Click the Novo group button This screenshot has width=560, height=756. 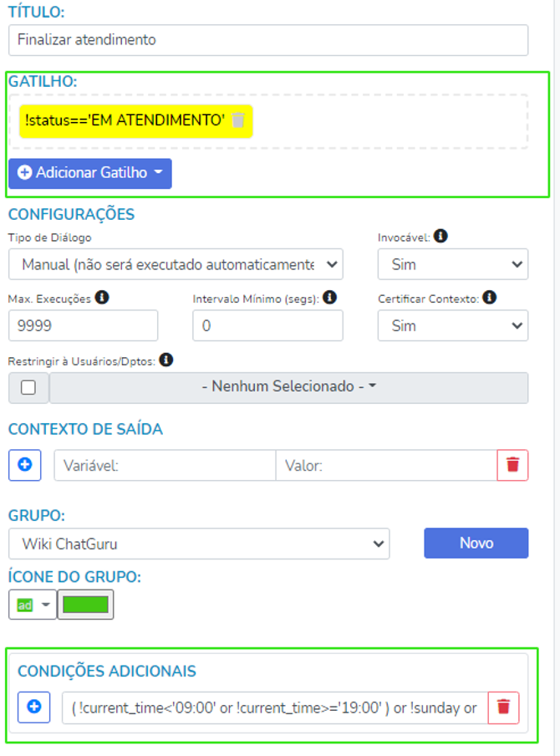476,543
